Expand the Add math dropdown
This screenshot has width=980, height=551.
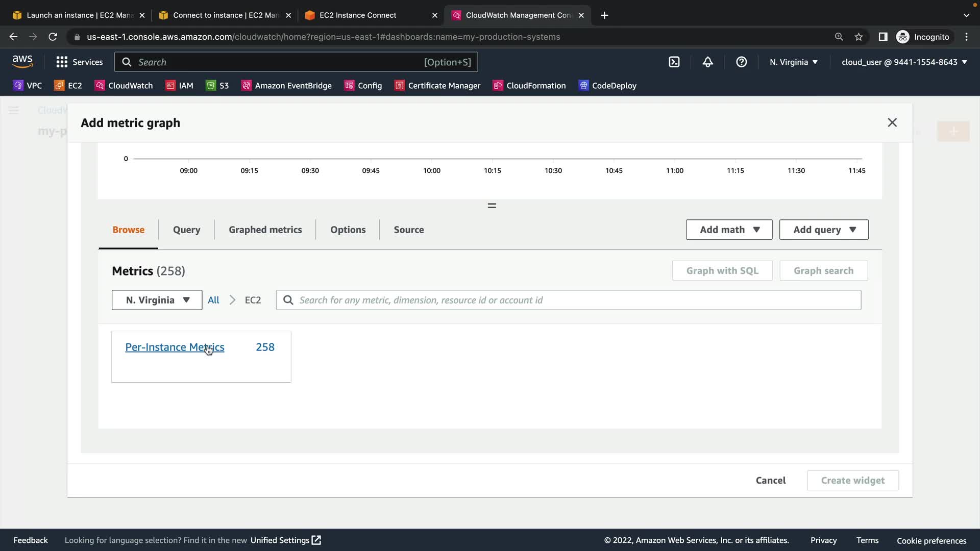coord(729,230)
